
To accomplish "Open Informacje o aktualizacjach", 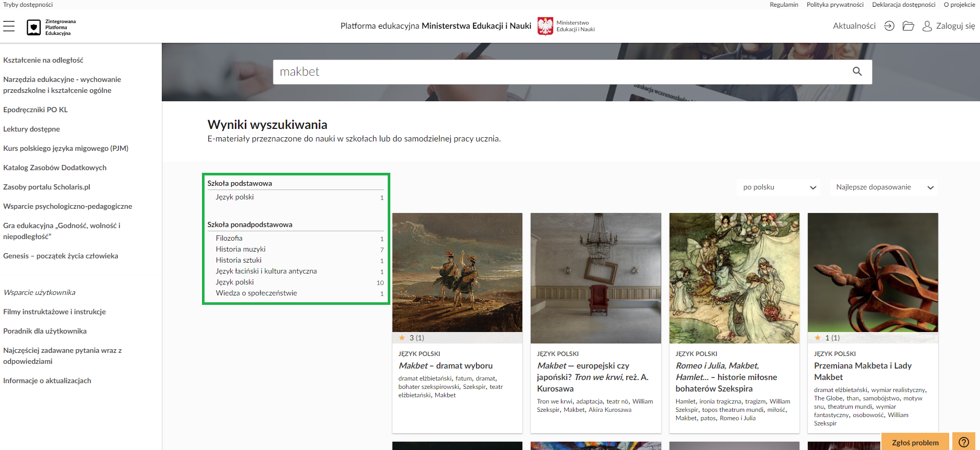I will click(47, 381).
